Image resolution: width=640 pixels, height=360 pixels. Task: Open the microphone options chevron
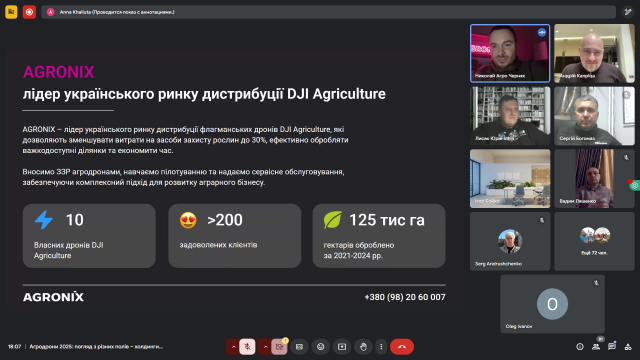[233, 347]
